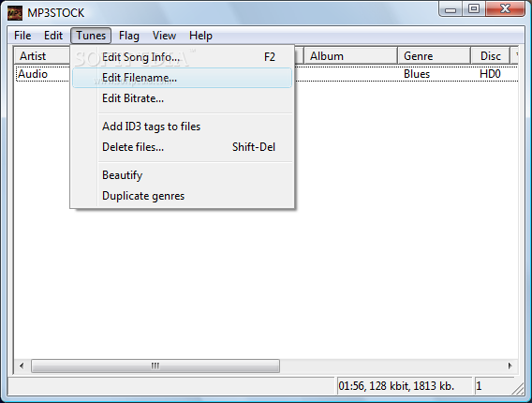The image size is (532, 403).
Task: Click the window resize grip
Action: coord(519,389)
